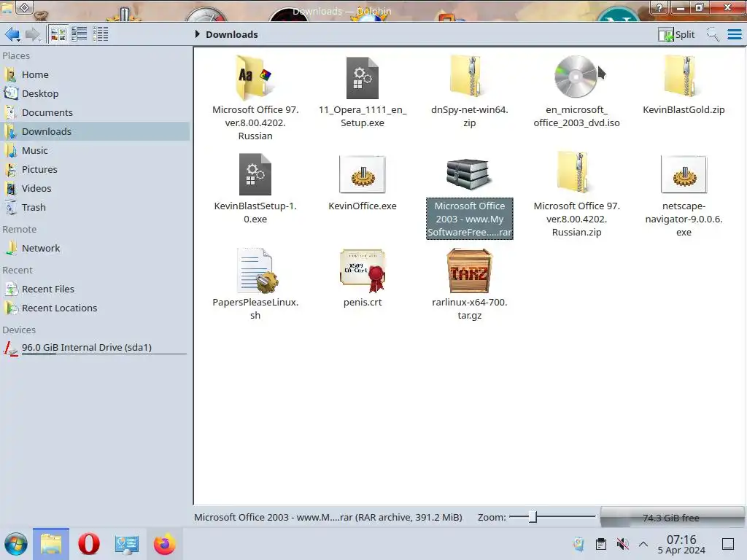The width and height of the screenshot is (747, 560).
Task: Open Videos in Places panel
Action: [96, 189]
